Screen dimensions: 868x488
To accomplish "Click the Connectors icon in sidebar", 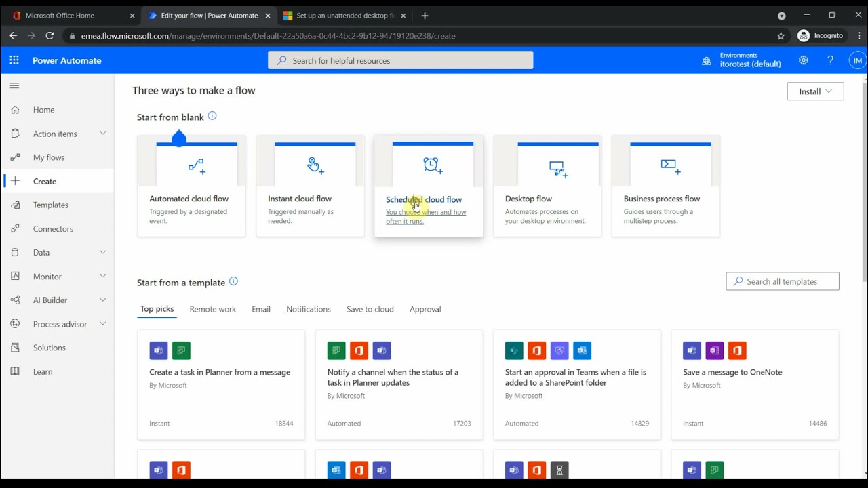I will coord(15,229).
